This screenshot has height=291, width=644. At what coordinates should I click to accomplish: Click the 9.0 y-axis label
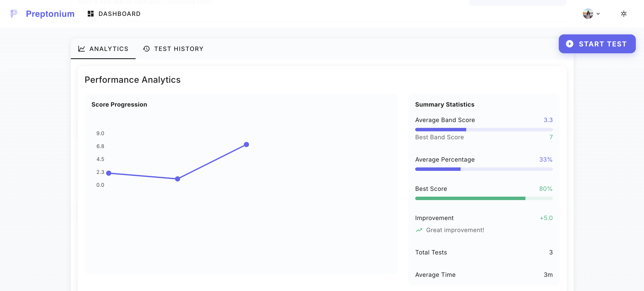(x=100, y=133)
